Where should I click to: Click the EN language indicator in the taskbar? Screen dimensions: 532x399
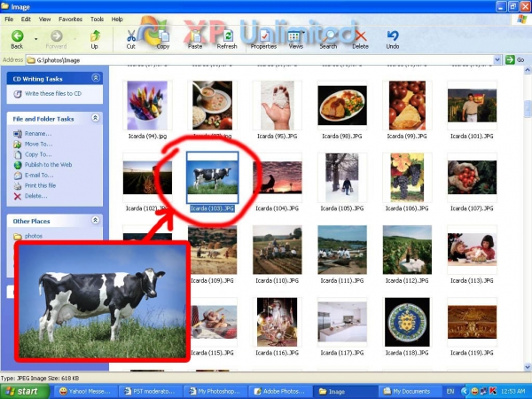coord(450,392)
